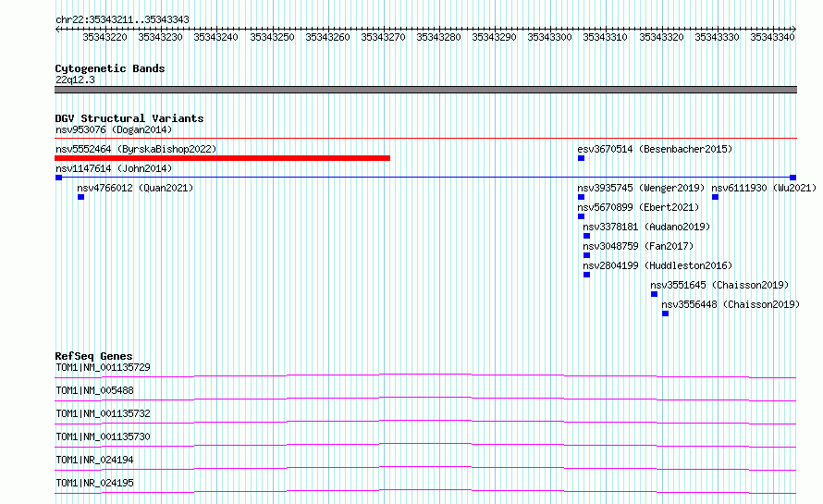Click the nsv4766012 (Quan2021) label
823x504 pixels.
[x=135, y=188]
